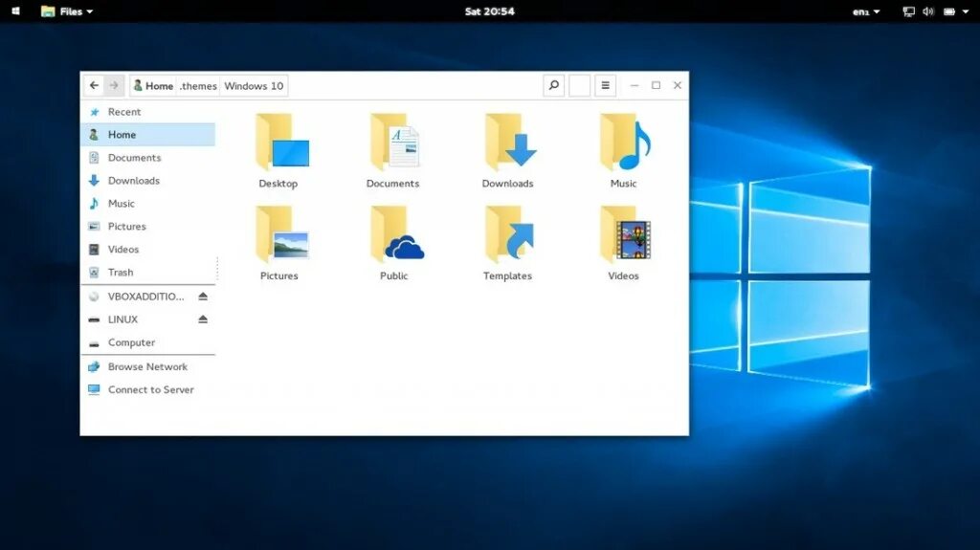Maximize the Files window
The height and width of the screenshot is (550, 980).
click(656, 86)
